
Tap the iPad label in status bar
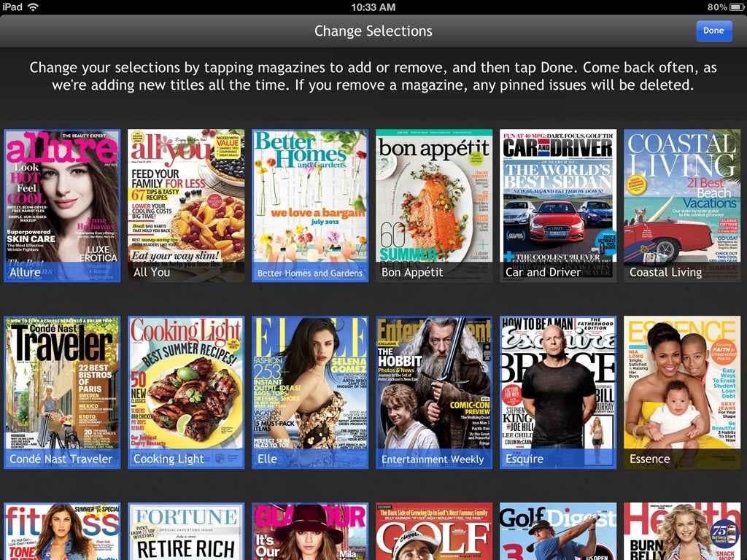click(12, 7)
